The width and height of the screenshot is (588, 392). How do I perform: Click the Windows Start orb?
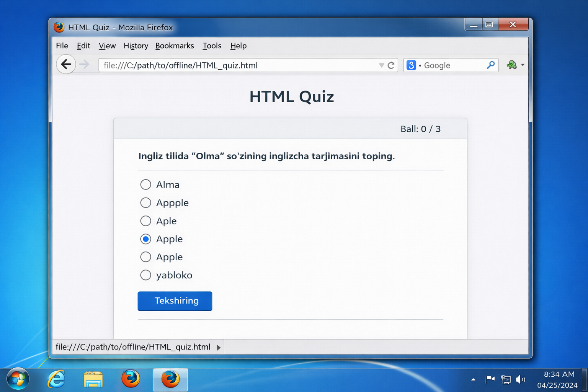point(18,379)
